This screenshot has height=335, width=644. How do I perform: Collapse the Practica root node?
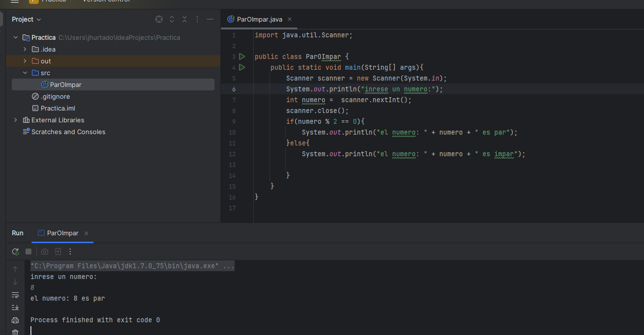[16, 37]
